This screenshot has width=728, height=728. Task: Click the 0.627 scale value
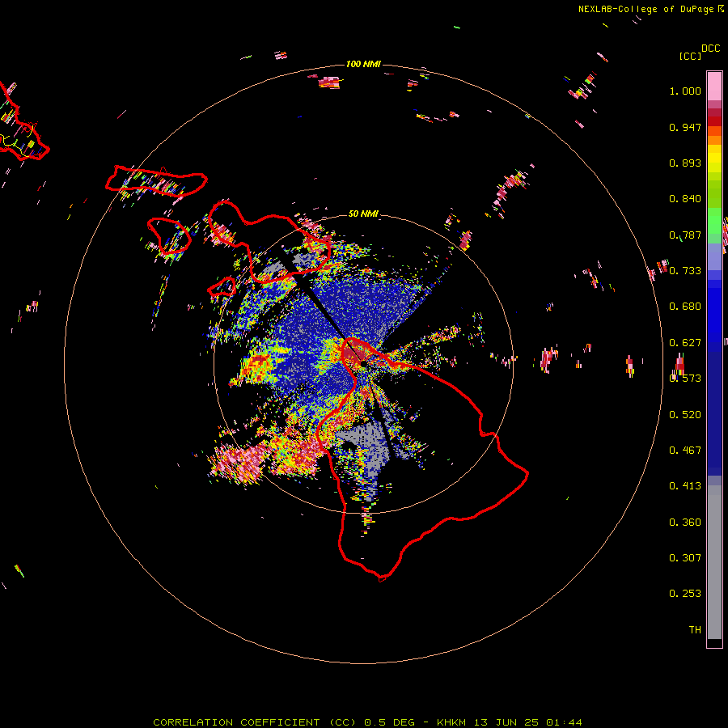coord(685,343)
